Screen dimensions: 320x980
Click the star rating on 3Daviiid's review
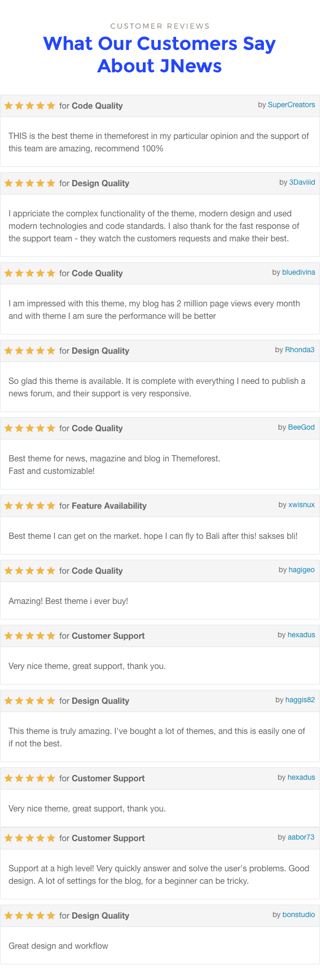pyautogui.click(x=30, y=183)
